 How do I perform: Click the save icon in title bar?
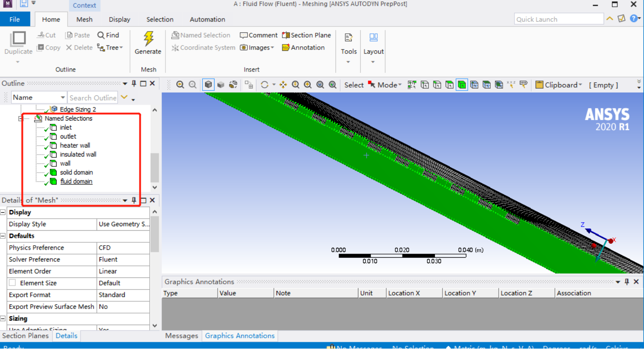(x=24, y=4)
